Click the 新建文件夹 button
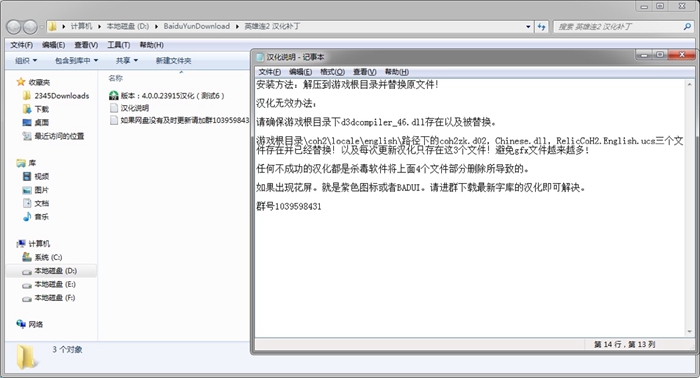 click(x=173, y=61)
